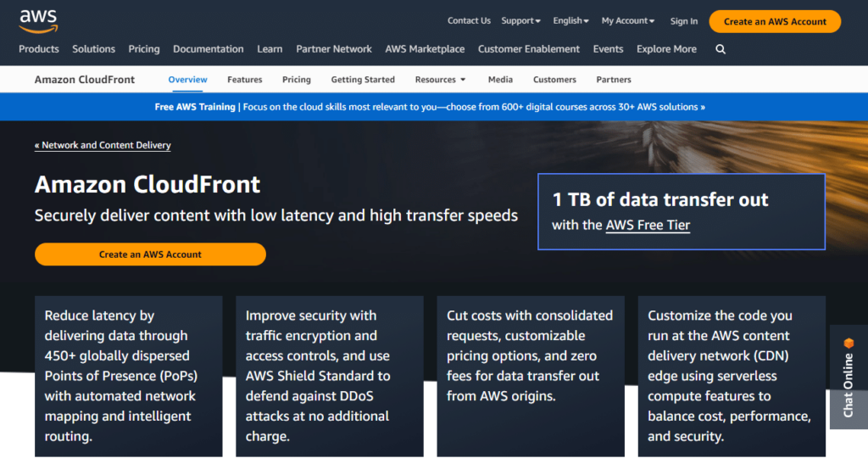Open the Documentation menu
This screenshot has width=868, height=475.
pyautogui.click(x=209, y=49)
